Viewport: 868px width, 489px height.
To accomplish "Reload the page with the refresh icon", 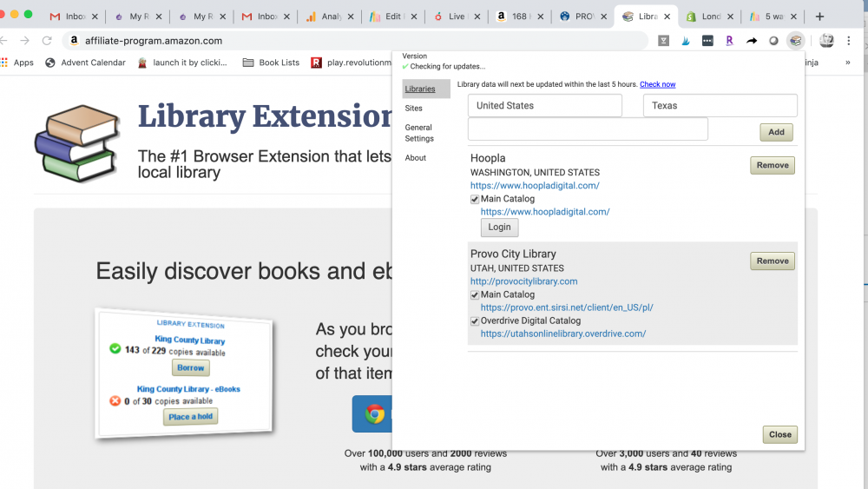I will (47, 41).
